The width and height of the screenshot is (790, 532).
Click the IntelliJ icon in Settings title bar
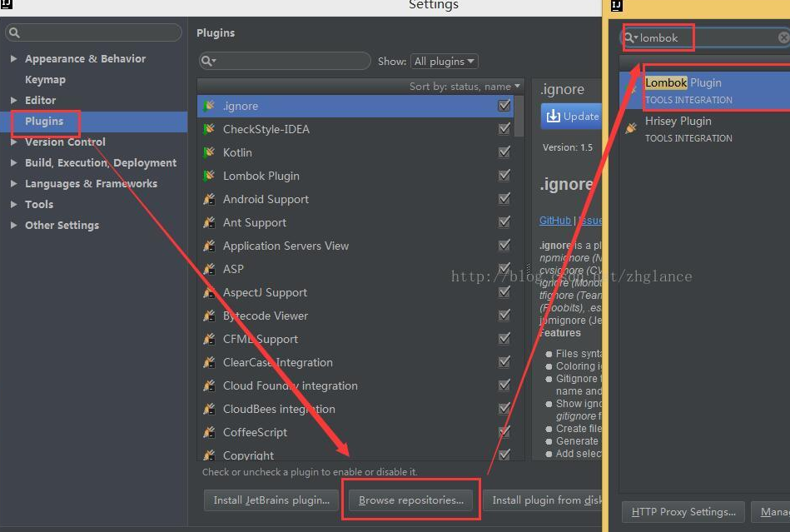pyautogui.click(x=6, y=4)
